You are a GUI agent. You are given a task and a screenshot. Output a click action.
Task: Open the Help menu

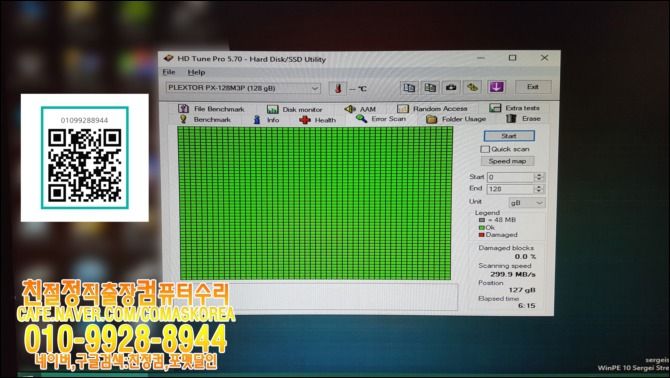(196, 72)
